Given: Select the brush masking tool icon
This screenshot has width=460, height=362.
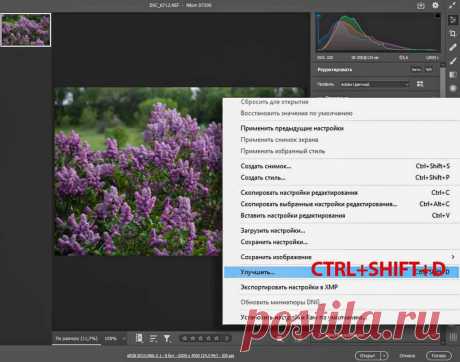Looking at the screenshot, I should [x=452, y=61].
